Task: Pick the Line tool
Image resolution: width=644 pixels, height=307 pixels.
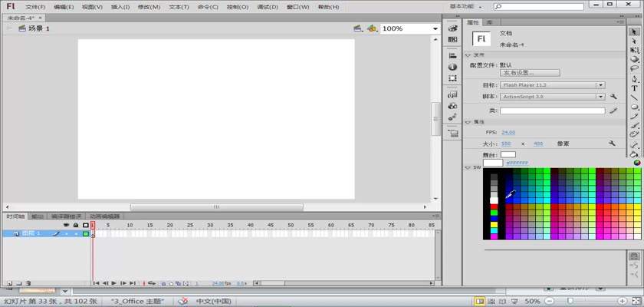Action: pyautogui.click(x=635, y=97)
